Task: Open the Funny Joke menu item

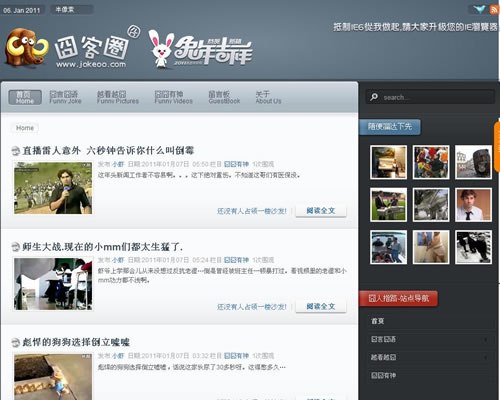Action: coord(65,97)
